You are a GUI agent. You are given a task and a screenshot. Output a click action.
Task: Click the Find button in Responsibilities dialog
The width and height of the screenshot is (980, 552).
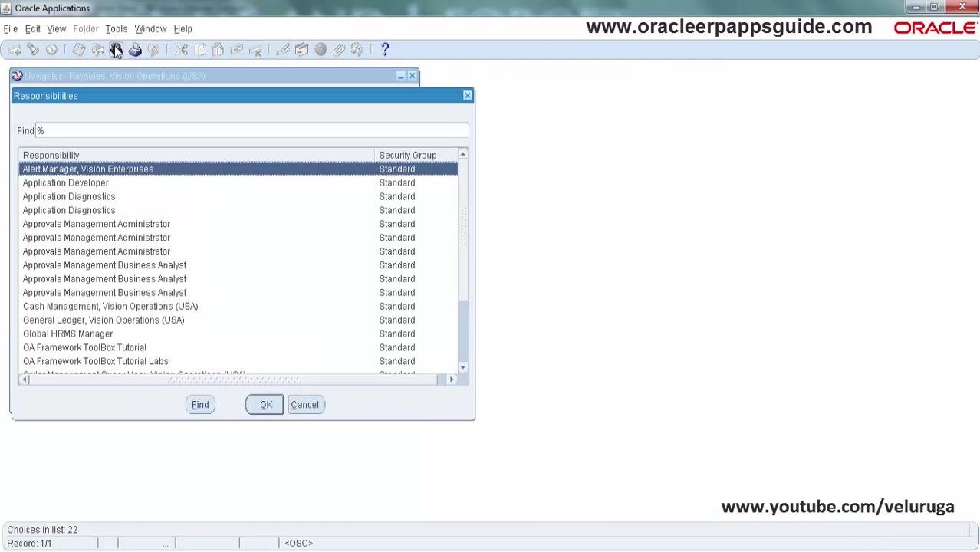pos(200,405)
